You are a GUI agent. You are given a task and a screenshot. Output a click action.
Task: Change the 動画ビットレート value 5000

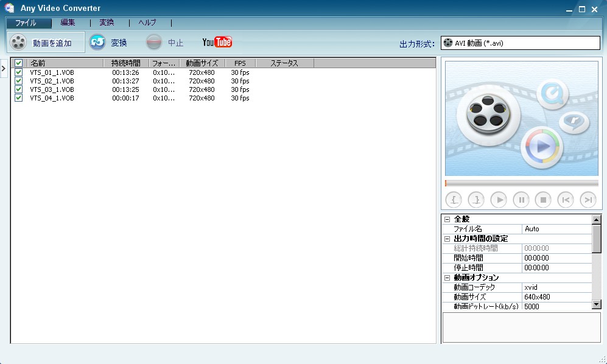point(556,306)
